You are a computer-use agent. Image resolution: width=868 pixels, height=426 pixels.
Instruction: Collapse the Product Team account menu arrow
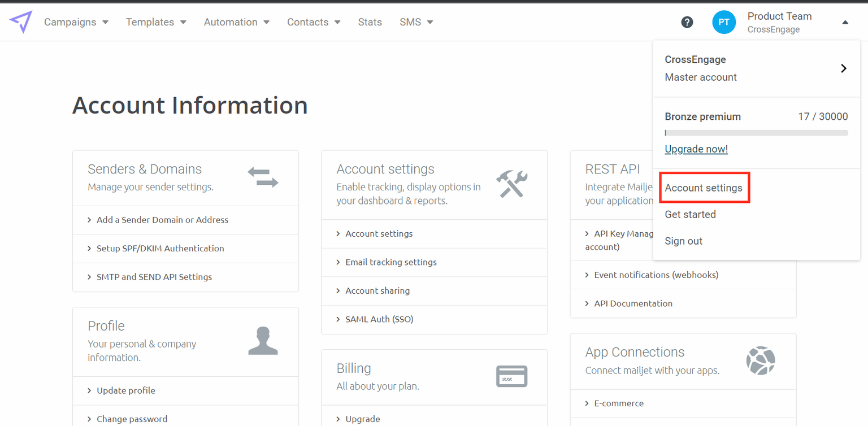845,23
